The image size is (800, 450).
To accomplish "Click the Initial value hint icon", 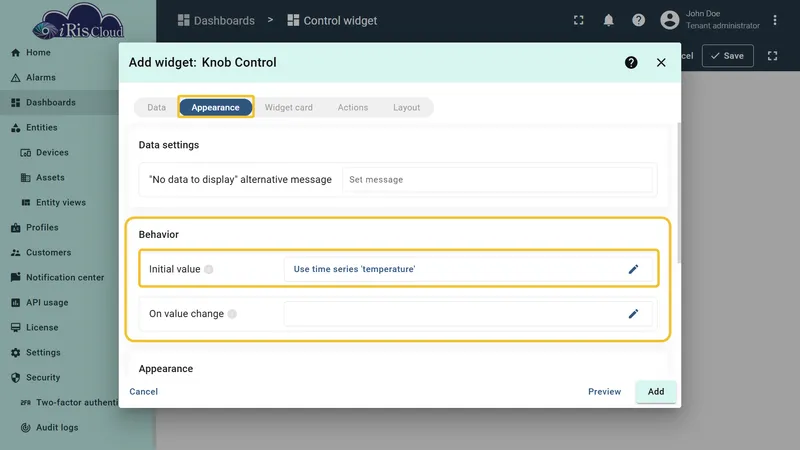I will (x=209, y=269).
